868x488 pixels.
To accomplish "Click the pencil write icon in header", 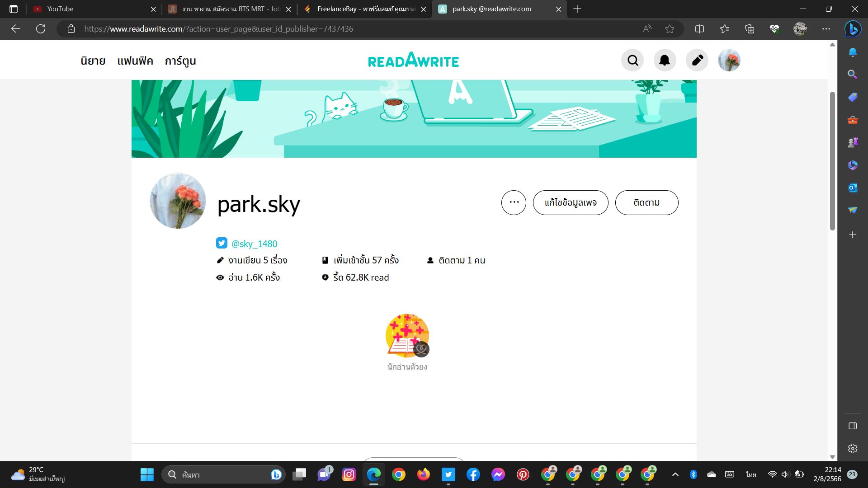I will (x=697, y=61).
